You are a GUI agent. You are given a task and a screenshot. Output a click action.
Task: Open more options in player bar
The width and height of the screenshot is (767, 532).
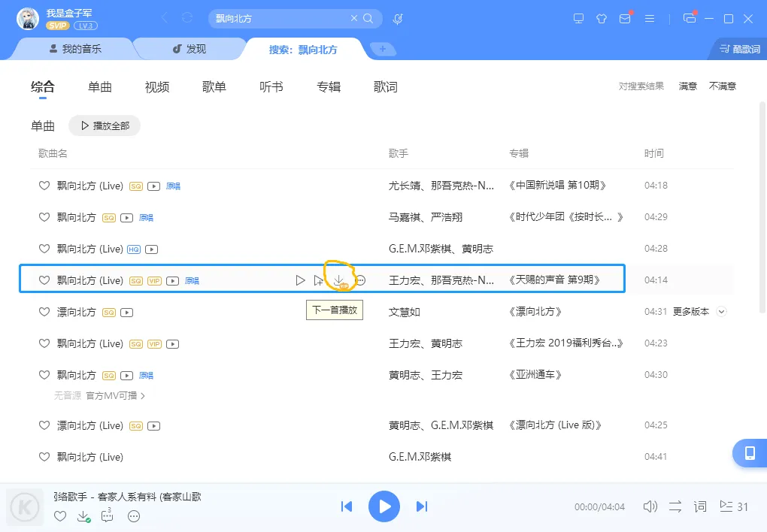click(134, 516)
